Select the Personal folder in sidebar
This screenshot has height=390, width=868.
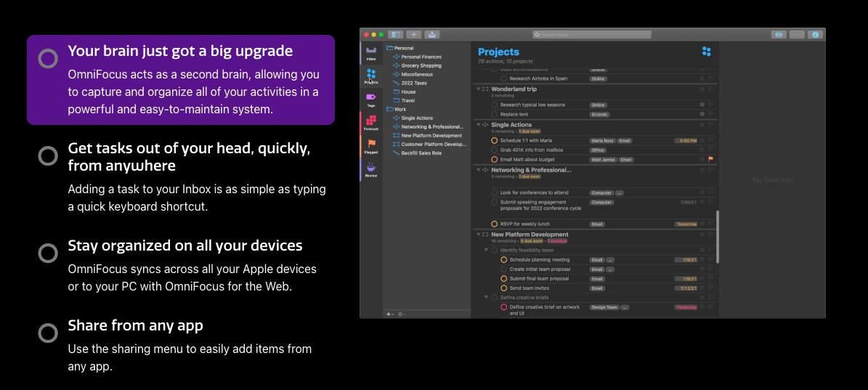pyautogui.click(x=399, y=48)
